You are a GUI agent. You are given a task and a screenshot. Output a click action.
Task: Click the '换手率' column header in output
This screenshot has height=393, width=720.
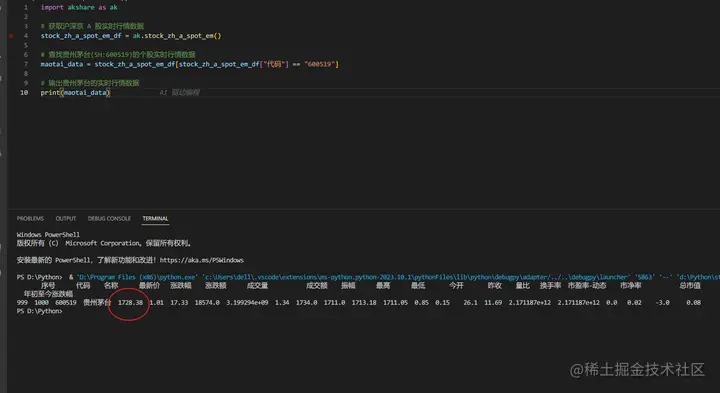click(x=550, y=286)
